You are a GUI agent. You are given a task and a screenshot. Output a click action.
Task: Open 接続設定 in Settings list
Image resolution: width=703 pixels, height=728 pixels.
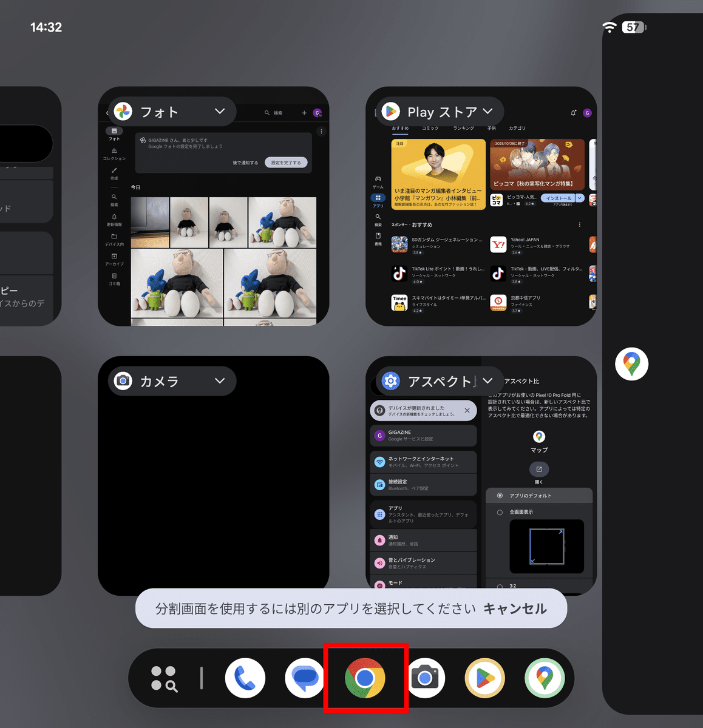(423, 485)
